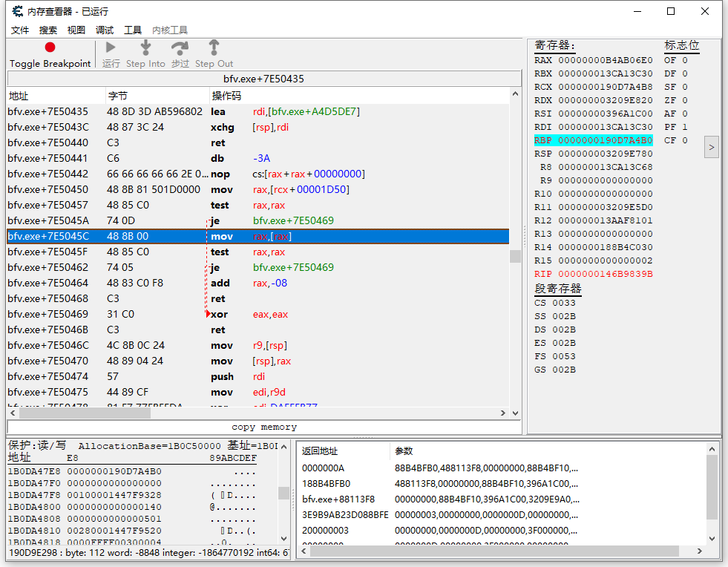Maximize the 内存查看器 window

[670, 11]
